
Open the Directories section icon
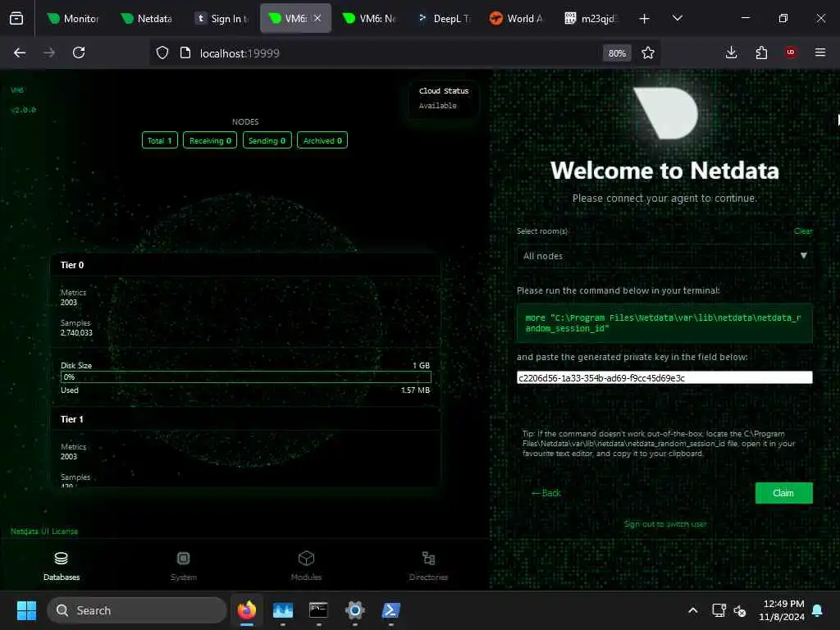tap(428, 559)
